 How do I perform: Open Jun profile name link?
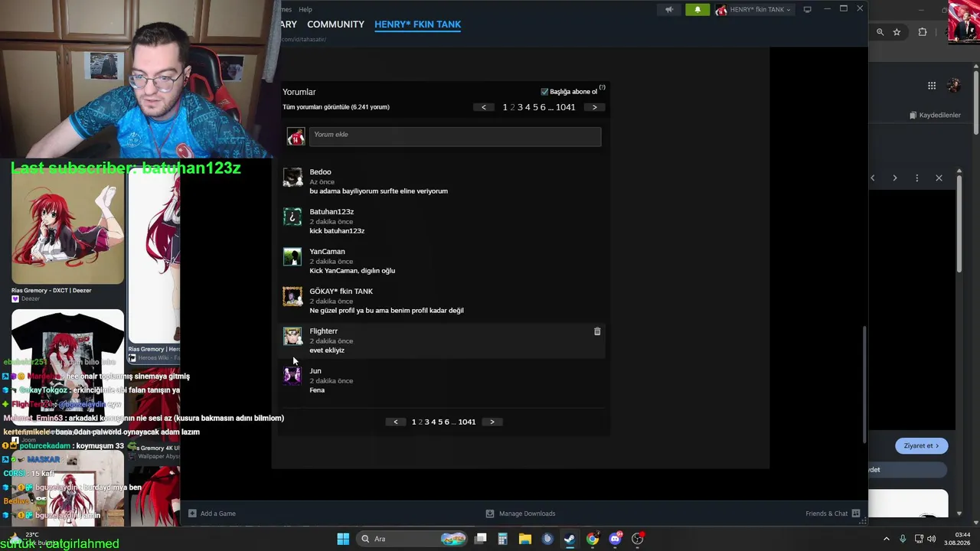[x=315, y=371]
